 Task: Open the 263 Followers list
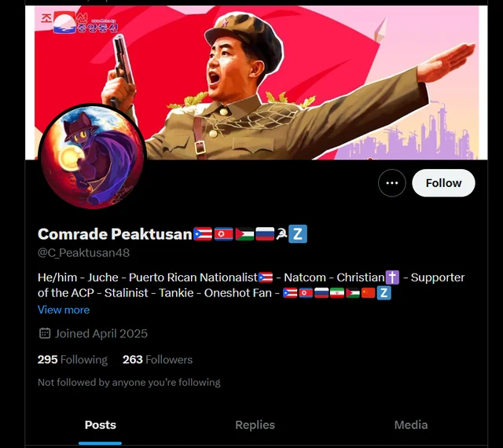pyautogui.click(x=157, y=359)
